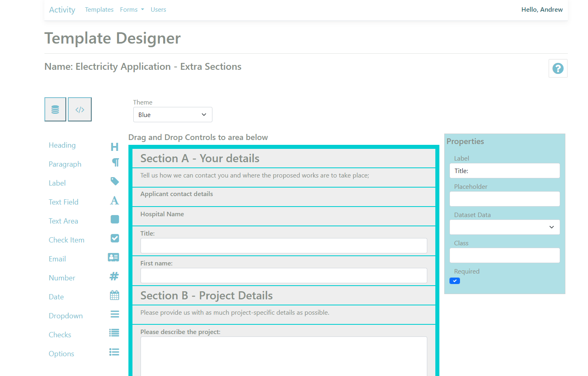Select the Label tag icon
588x376 pixels.
[x=115, y=182]
